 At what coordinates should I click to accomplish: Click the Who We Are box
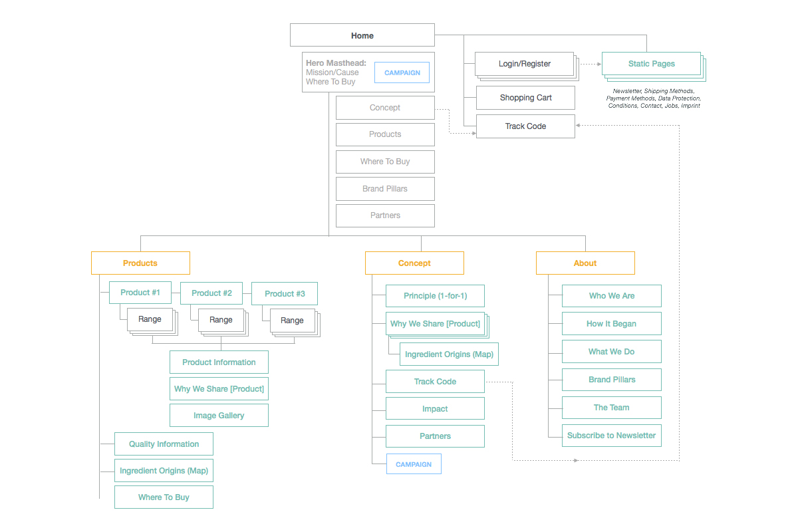[612, 296]
